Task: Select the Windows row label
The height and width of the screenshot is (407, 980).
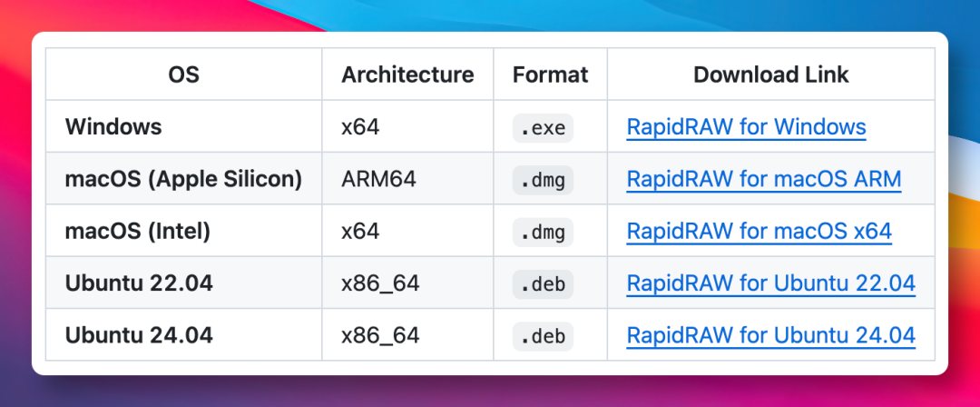Action: pos(113,127)
